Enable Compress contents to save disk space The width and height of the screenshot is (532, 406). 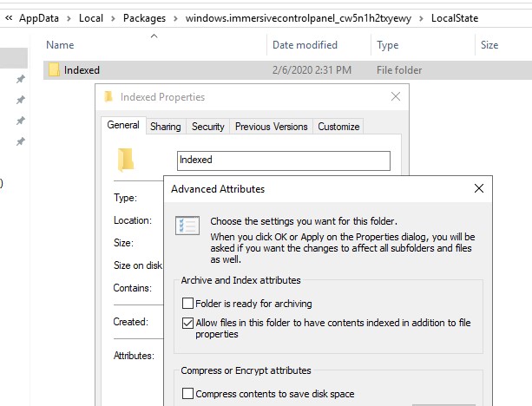[x=188, y=394]
